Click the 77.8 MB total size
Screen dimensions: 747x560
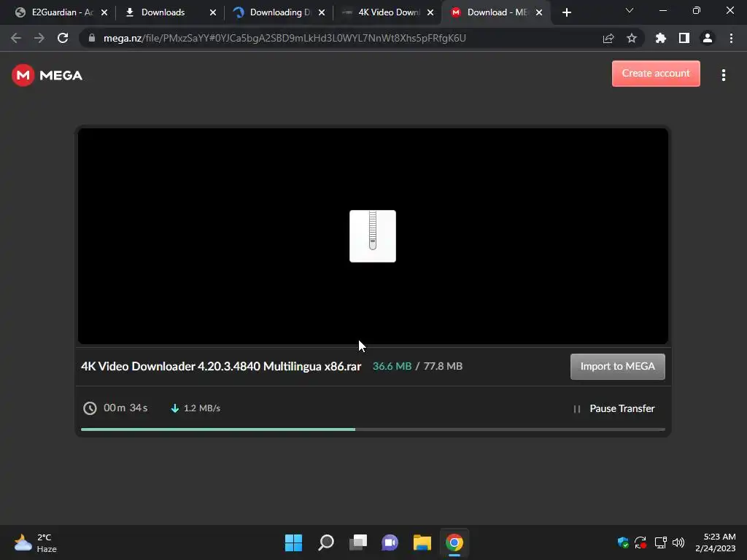(443, 366)
